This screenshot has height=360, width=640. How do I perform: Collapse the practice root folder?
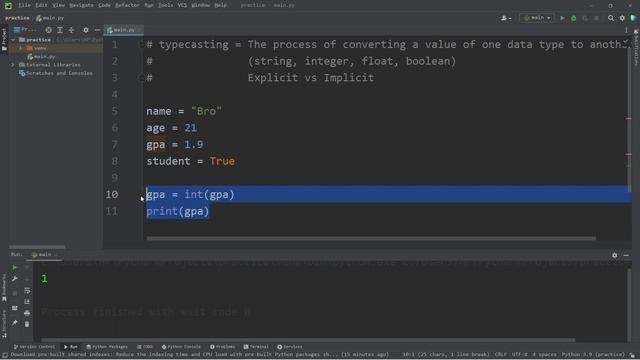tap(13, 40)
